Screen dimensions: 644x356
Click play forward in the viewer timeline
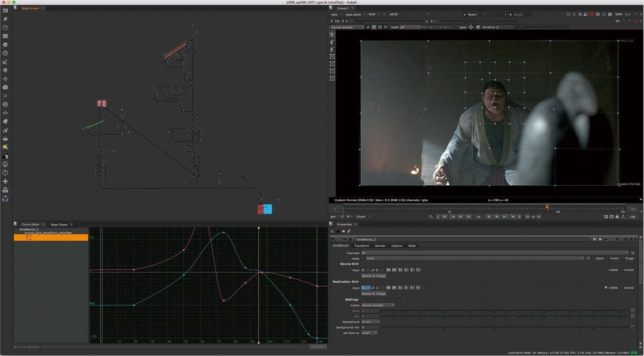(x=488, y=217)
